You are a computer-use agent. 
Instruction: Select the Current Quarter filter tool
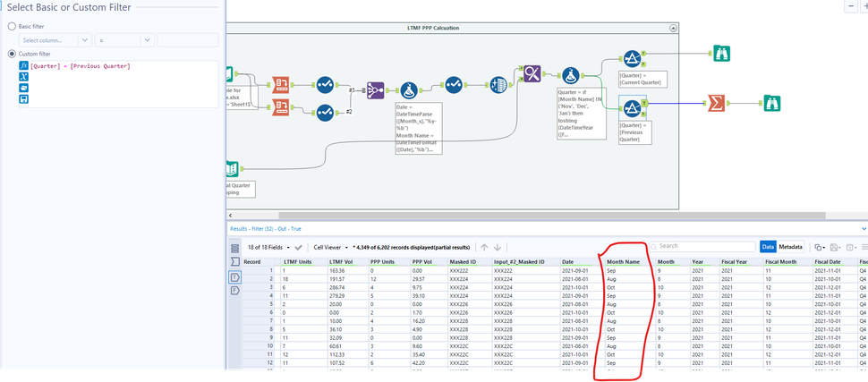point(631,59)
